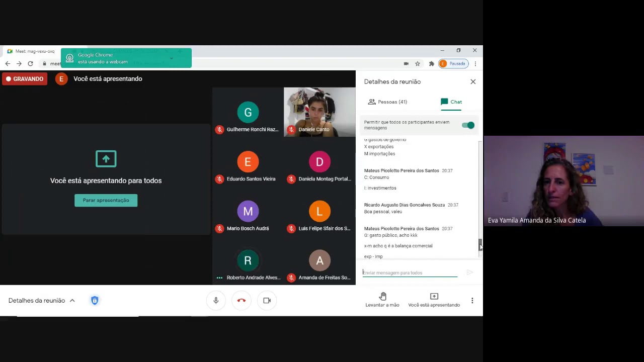
Task: Open the Chrome extensions puzzle icon
Action: (431, 63)
